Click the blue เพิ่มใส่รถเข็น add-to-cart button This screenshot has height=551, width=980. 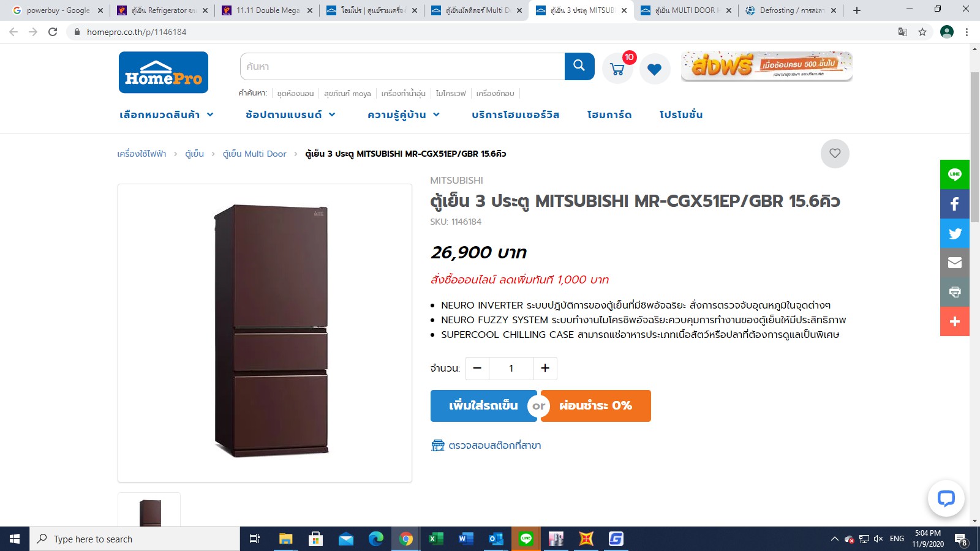(x=483, y=406)
